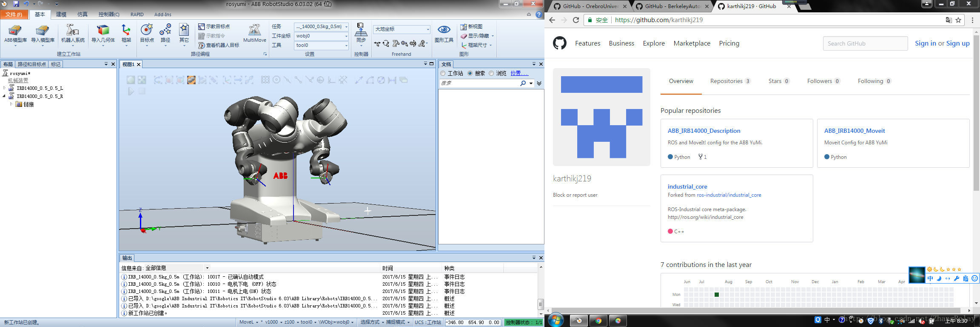Viewport: 980px width, 327px height.
Task: Click 查看机器人目标 view robot at target
Action: tap(219, 45)
